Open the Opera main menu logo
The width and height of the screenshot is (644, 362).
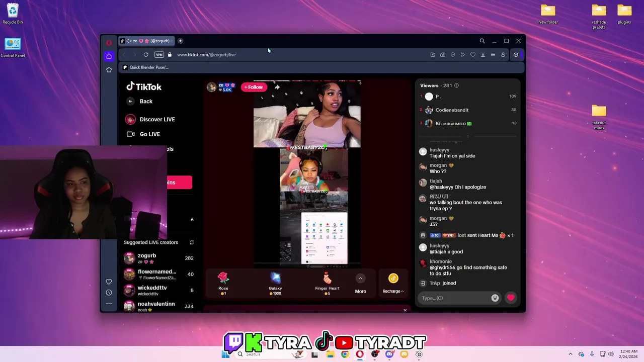tap(109, 43)
